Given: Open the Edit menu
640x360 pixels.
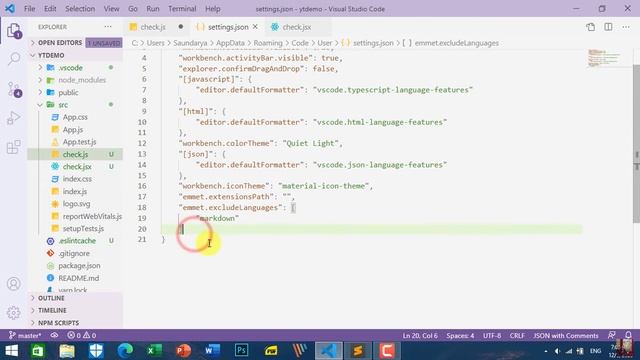Looking at the screenshot, I should [x=50, y=9].
